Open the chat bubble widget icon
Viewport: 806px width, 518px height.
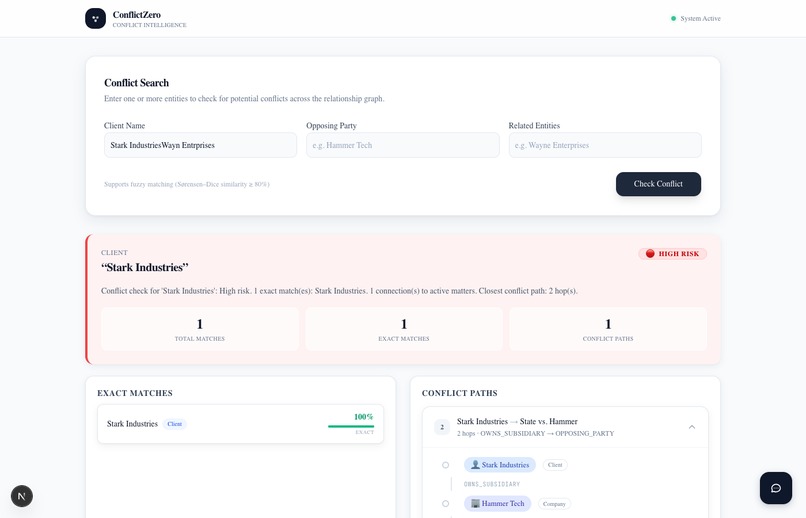click(x=776, y=488)
